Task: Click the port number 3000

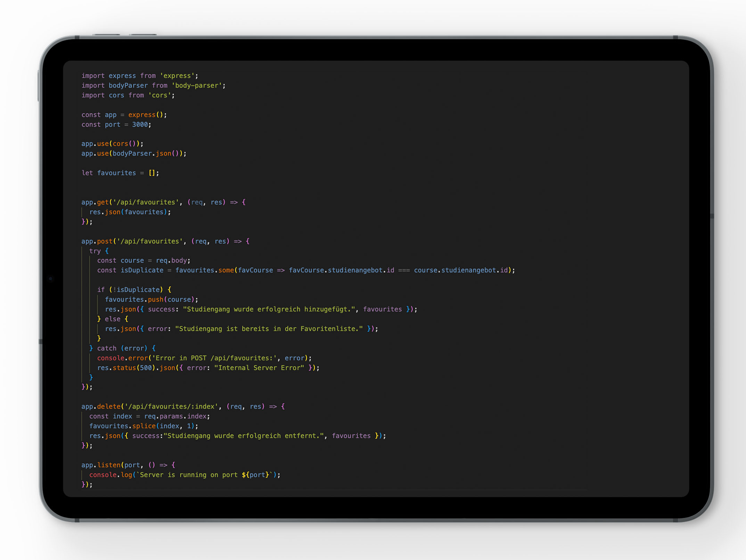Action: click(140, 124)
